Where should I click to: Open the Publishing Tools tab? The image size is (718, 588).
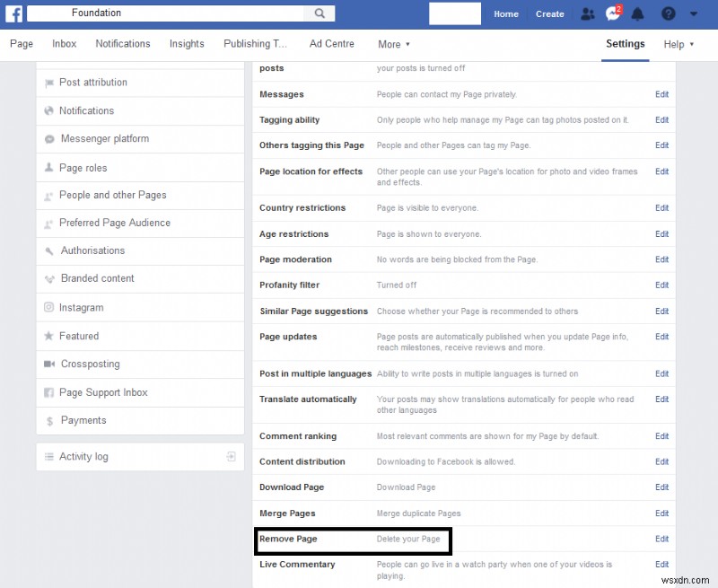click(255, 43)
